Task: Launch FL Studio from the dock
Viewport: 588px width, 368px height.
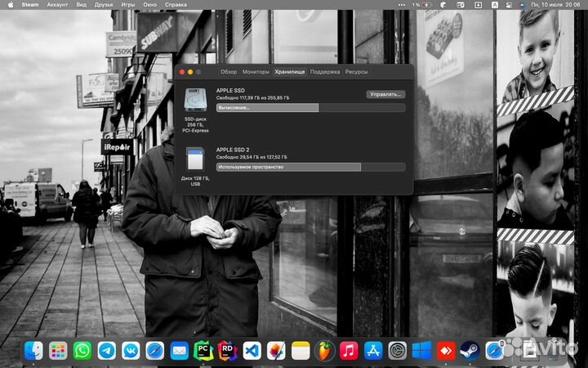Action: pos(325,351)
